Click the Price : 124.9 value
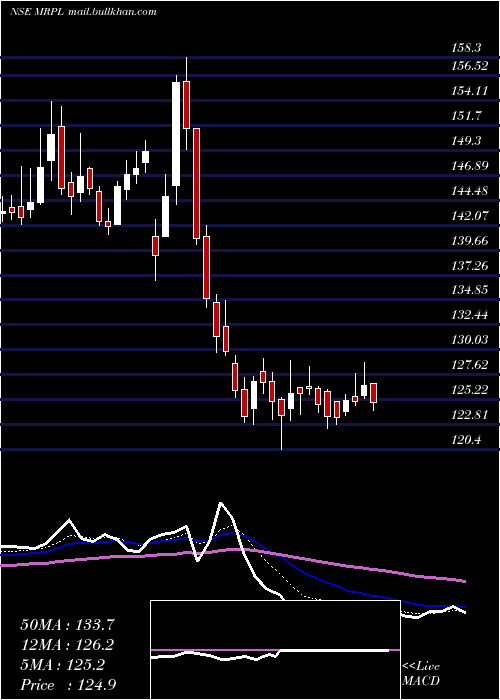500x700 pixels. pyautogui.click(x=68, y=685)
